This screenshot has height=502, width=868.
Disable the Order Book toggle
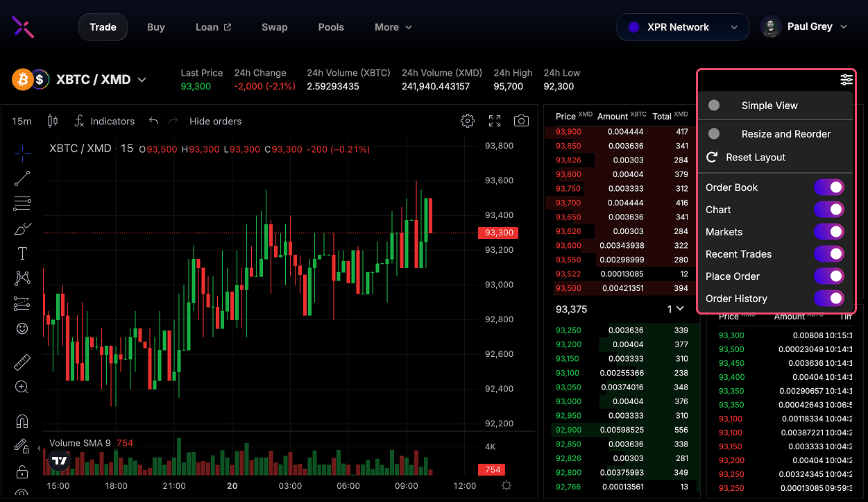pos(828,187)
